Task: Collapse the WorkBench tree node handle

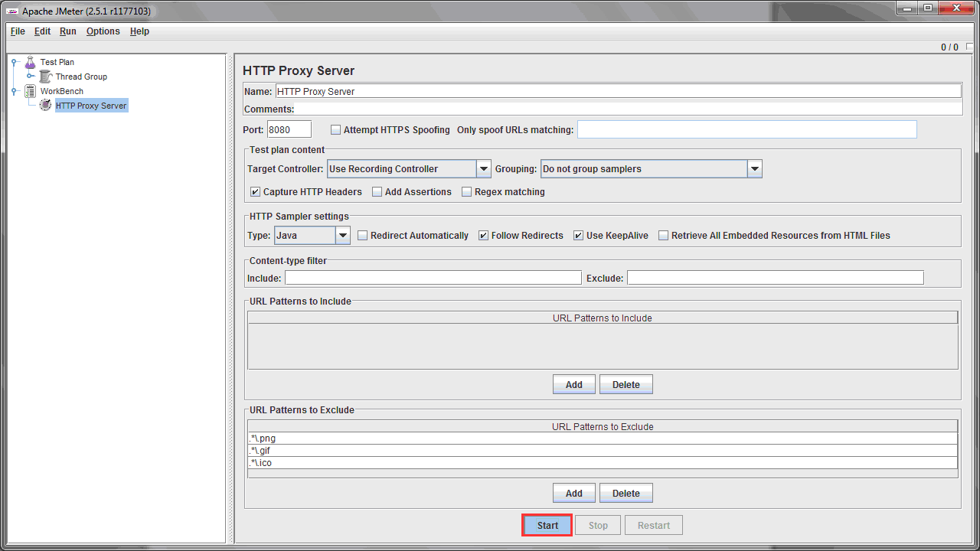Action: click(15, 91)
